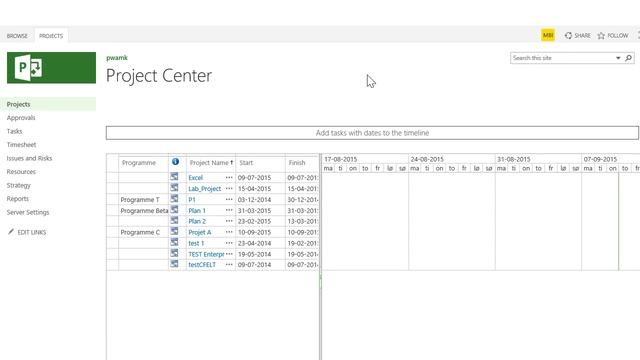Screen dimensions: 640x360
Task: Open the Plan 2 project link
Action: point(197,221)
